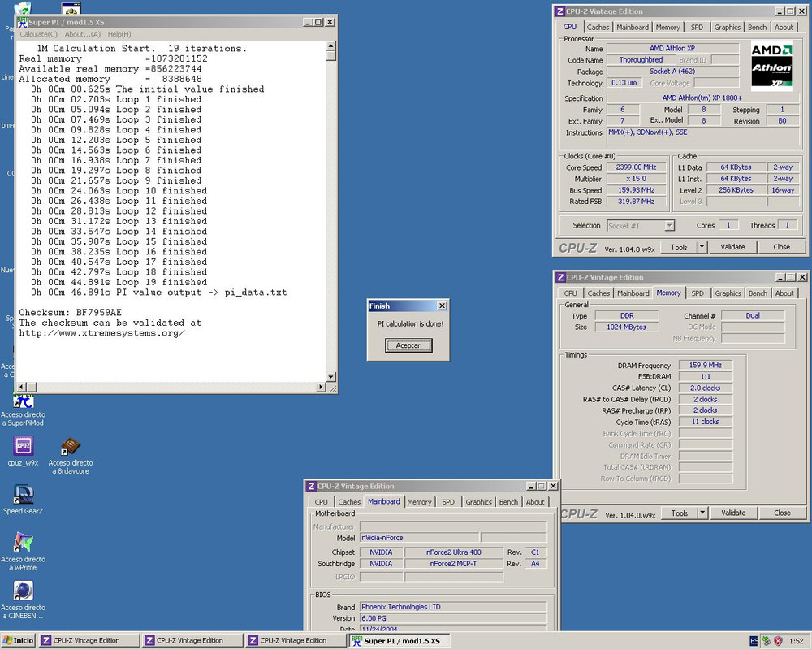
Task: Click the Super PI vertical scrollbar up arrow
Action: [331, 46]
